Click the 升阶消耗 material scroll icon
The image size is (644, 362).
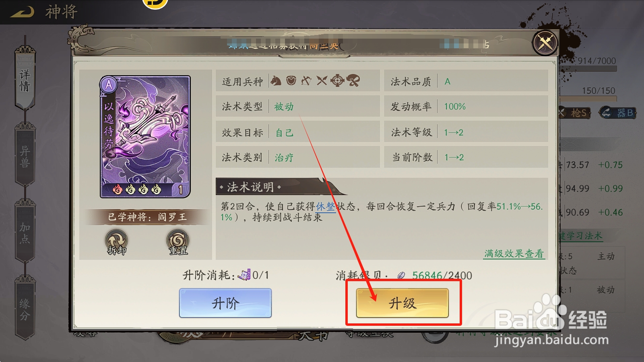(x=244, y=275)
